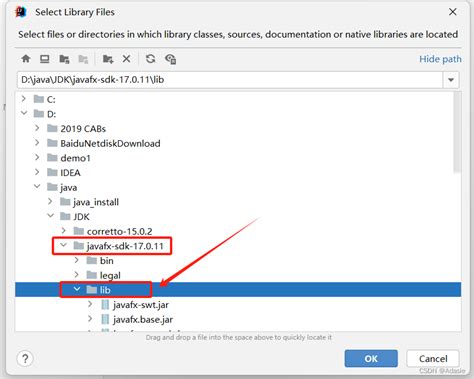Viewport: 474px width, 379px height.
Task: Collapse the selected lib folder
Action: tap(77, 289)
